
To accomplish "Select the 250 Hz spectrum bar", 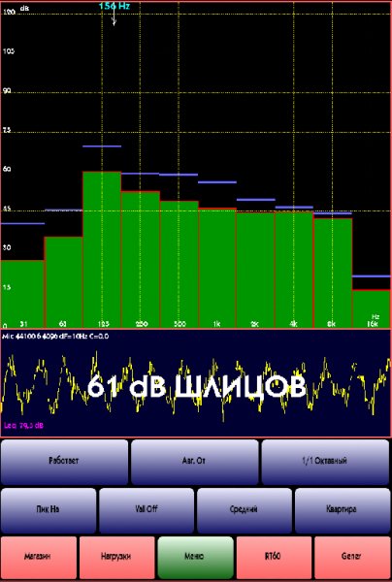I will 141,259.
